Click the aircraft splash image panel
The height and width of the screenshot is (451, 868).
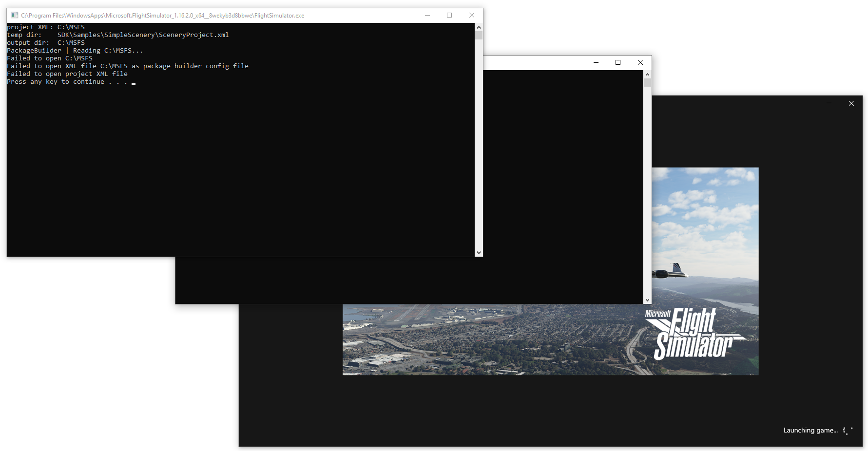(x=707, y=234)
